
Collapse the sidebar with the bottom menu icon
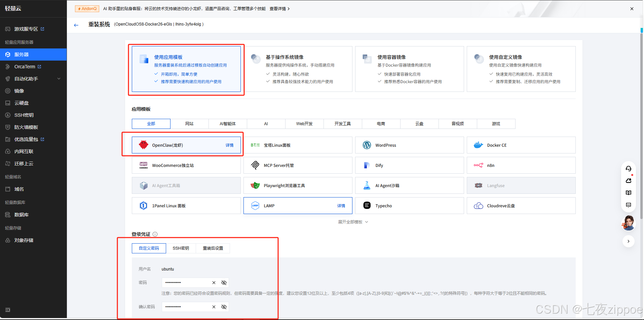(8, 310)
